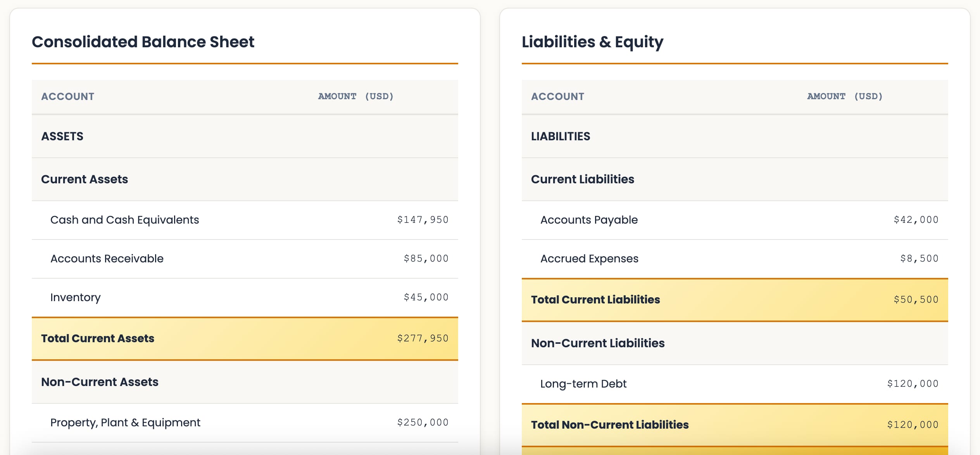Click the "Property, Plant & Equipment" account name
Viewport: 980px width, 455px height.
tap(126, 422)
